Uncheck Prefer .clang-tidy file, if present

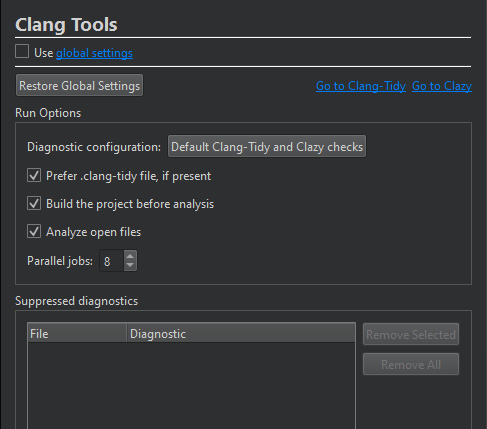(34, 175)
